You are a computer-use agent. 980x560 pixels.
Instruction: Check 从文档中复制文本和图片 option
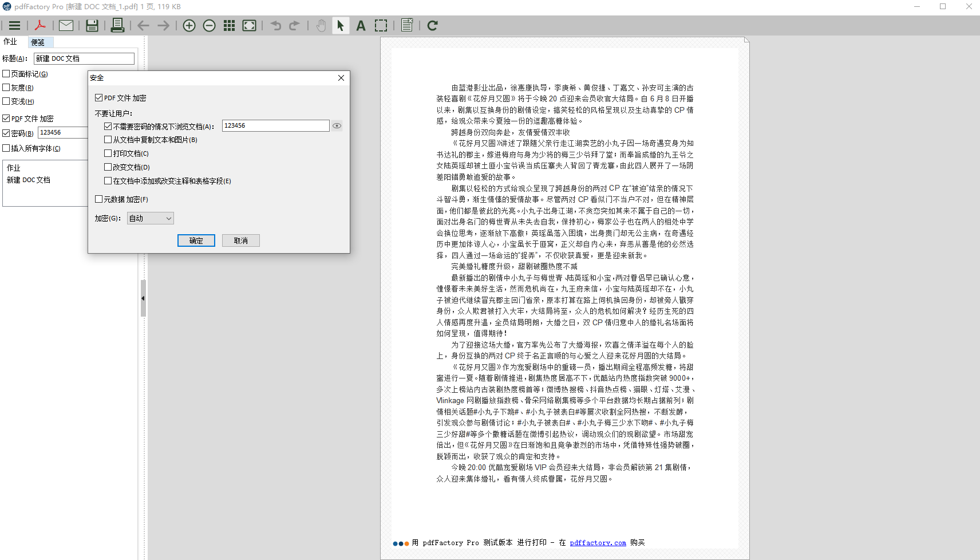tap(108, 140)
